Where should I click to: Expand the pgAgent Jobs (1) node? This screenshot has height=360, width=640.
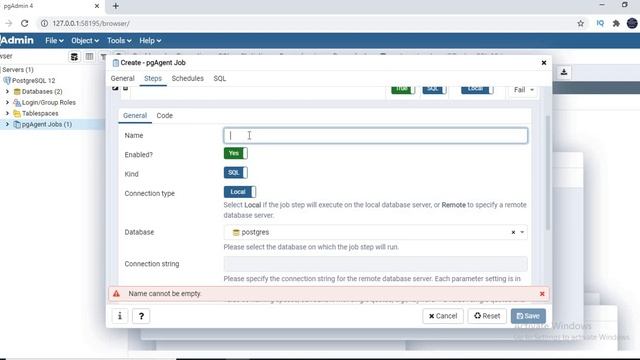tap(7, 124)
